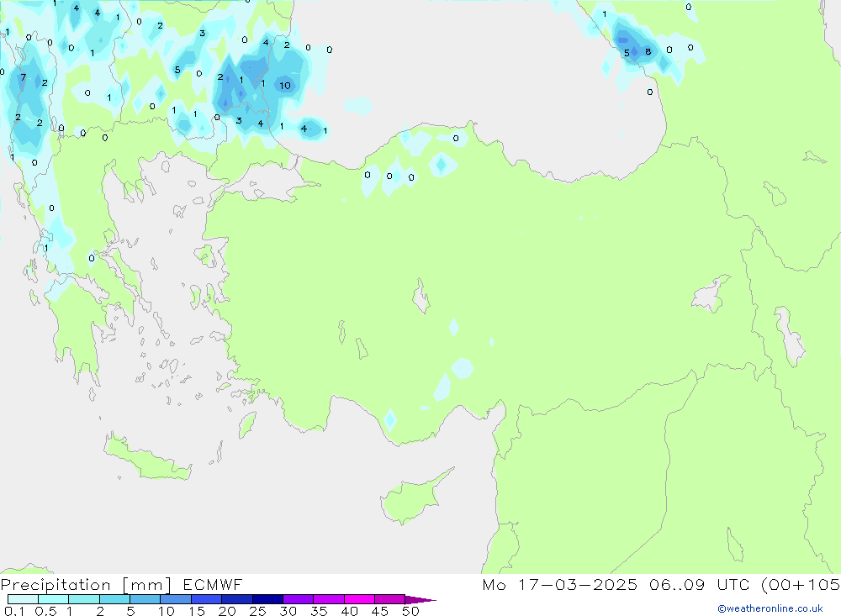This screenshot has height=616, width=841.
Task: Pick the 10–15 mm legend color swatch
Action: point(176,599)
